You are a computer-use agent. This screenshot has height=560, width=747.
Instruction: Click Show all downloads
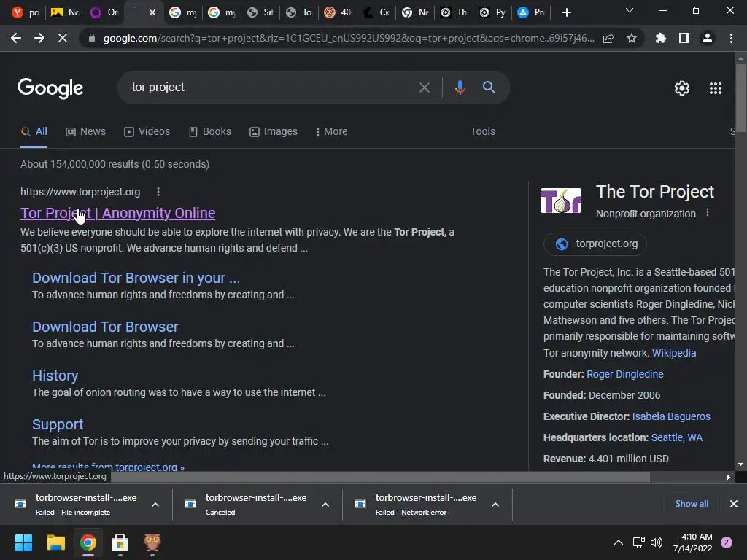[692, 504]
